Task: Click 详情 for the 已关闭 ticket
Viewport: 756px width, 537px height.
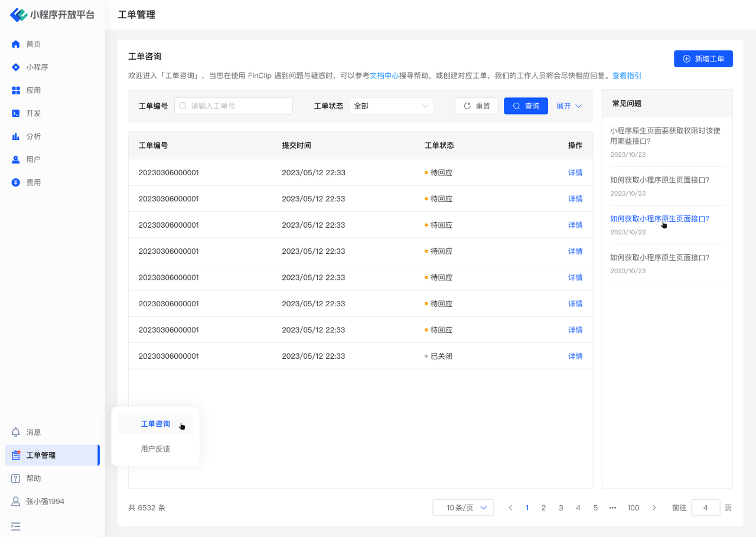Action: (x=575, y=356)
